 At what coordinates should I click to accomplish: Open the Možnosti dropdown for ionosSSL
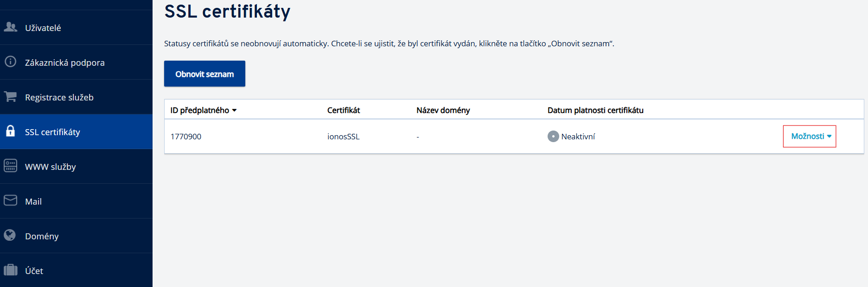click(x=810, y=137)
